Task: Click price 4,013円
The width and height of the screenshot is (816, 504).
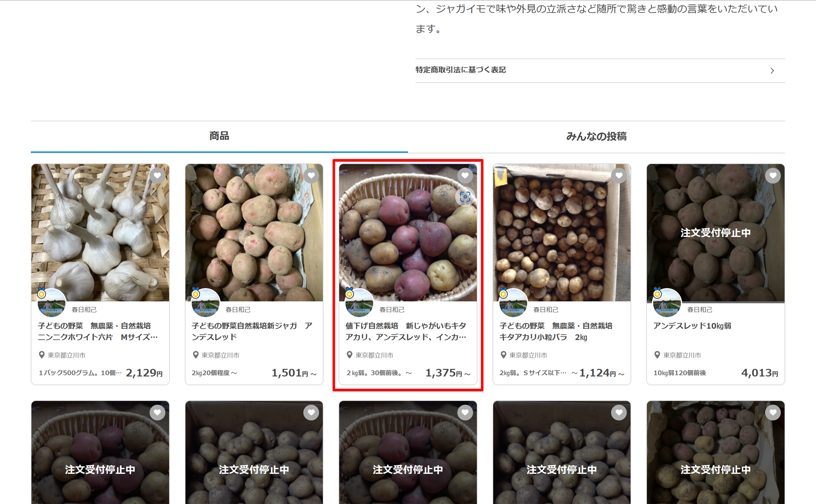Action: 760,373
